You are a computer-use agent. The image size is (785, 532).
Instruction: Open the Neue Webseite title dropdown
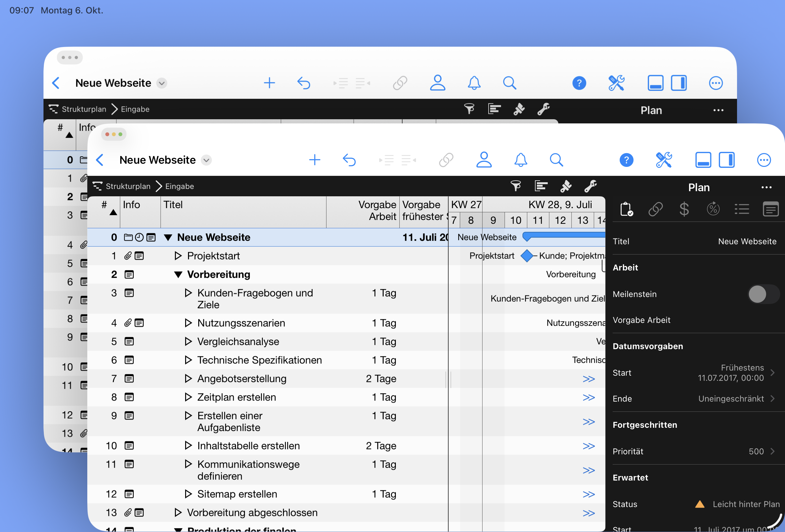pyautogui.click(x=206, y=160)
